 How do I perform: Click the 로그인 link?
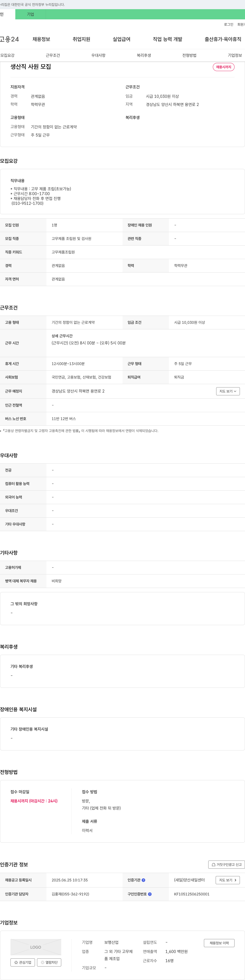pos(229,24)
